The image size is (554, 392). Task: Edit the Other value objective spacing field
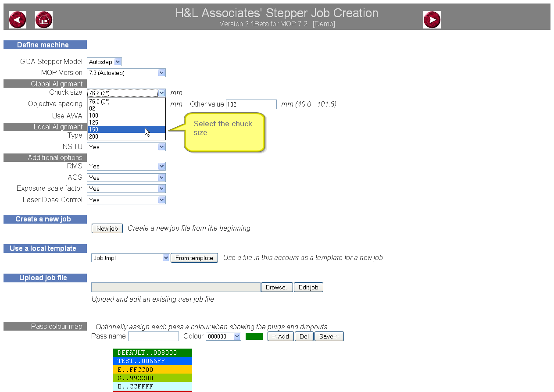[251, 104]
